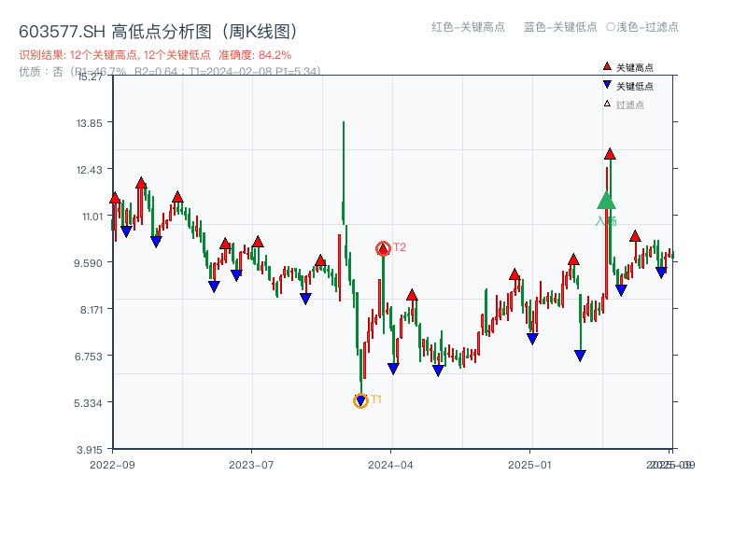This screenshot has height=560, width=747.
Task: Click the red 关键高点 triangle icon in legend
Action: (x=607, y=65)
